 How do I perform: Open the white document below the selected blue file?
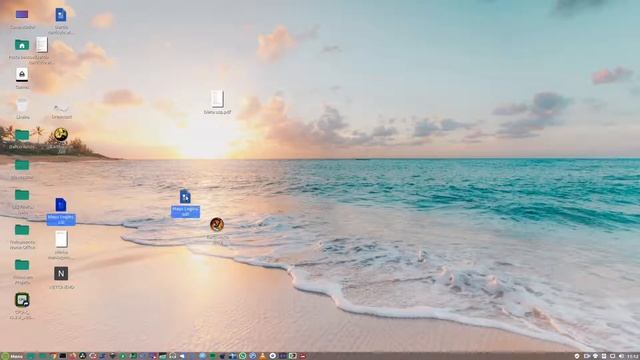(x=61, y=239)
